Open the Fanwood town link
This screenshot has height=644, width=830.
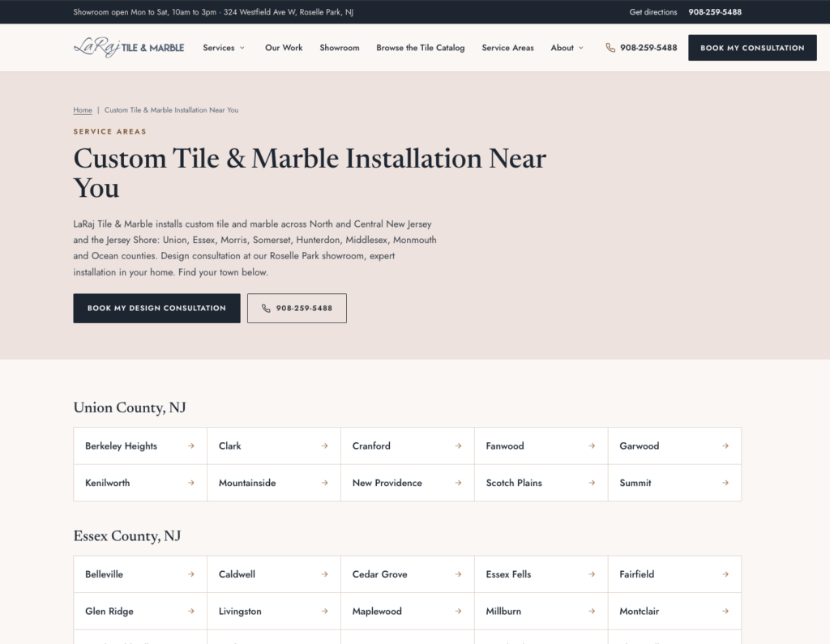[541, 446]
